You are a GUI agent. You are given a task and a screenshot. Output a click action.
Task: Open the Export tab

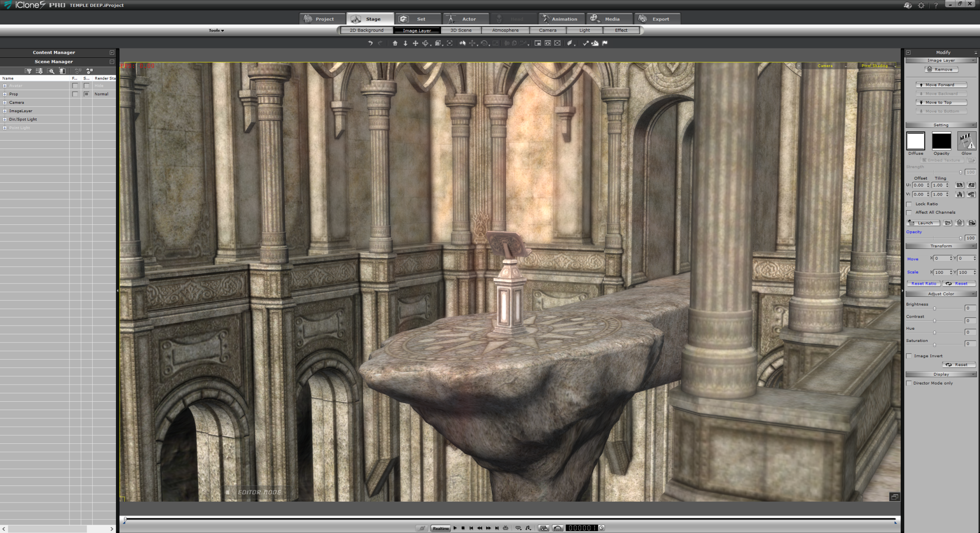657,19
